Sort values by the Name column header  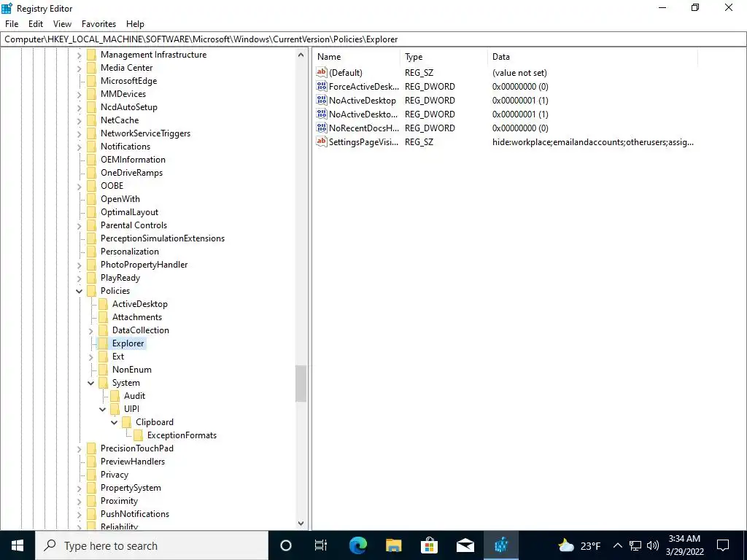[356, 57]
